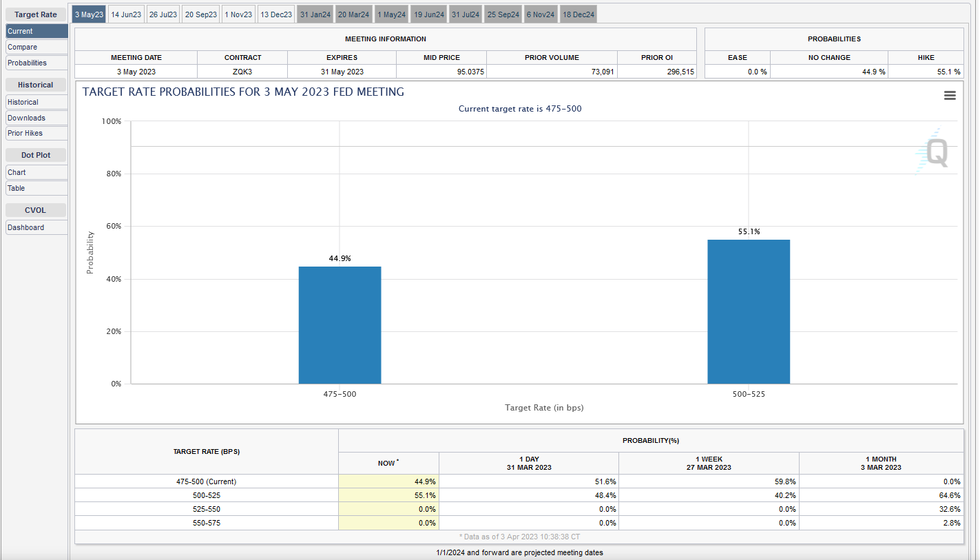Open the Dot Plot Chart item

pyautogui.click(x=37, y=172)
